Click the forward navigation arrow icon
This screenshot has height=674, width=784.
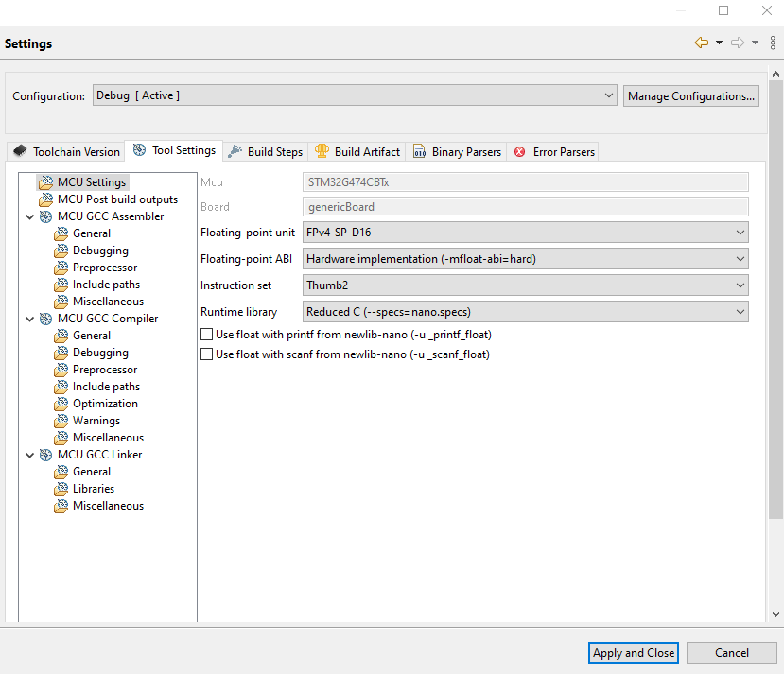[x=738, y=43]
